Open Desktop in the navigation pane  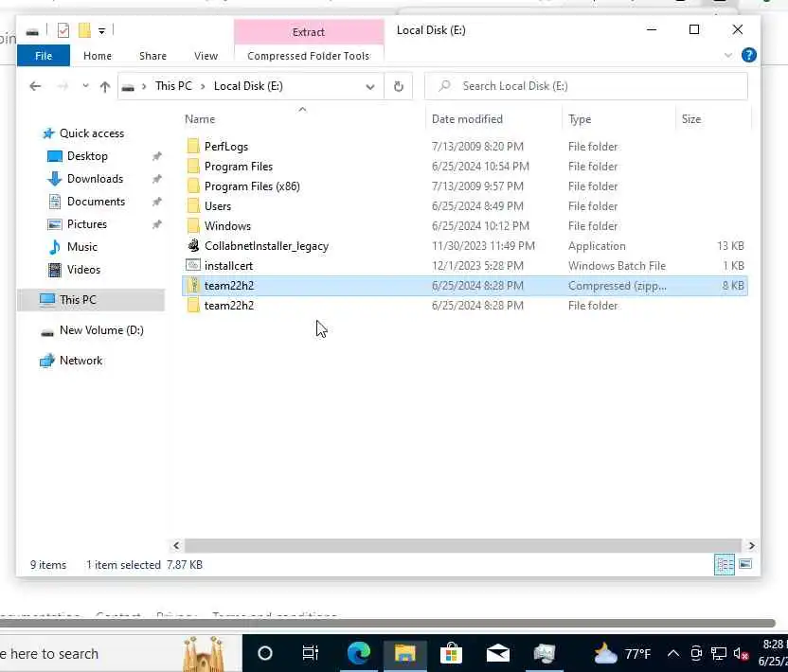tap(87, 155)
